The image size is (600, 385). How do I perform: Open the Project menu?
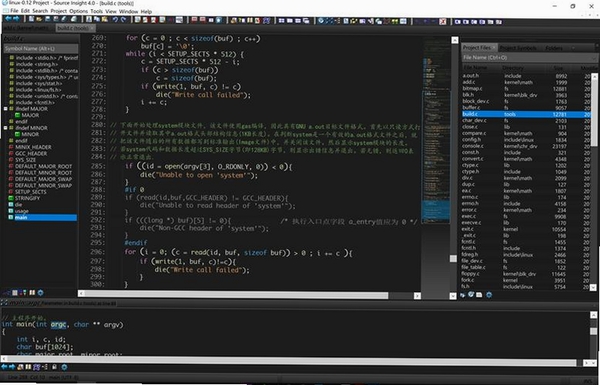[x=59, y=11]
